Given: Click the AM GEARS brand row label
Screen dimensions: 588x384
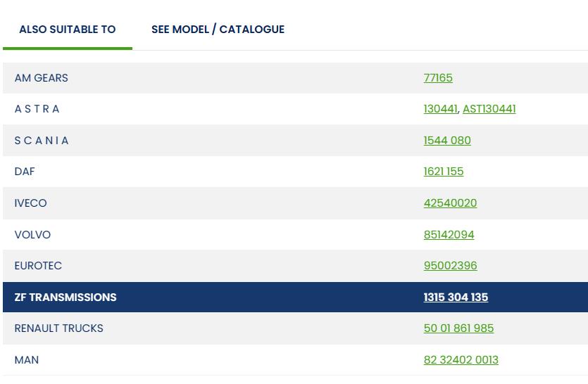Looking at the screenshot, I should point(42,78).
